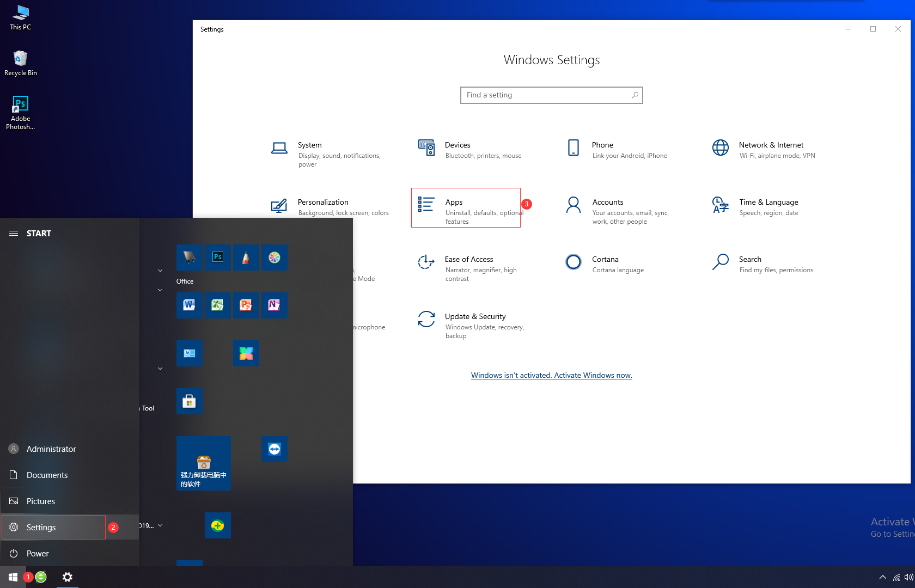Open the Settings gear on the taskbar
915x588 pixels.
pyautogui.click(x=68, y=577)
